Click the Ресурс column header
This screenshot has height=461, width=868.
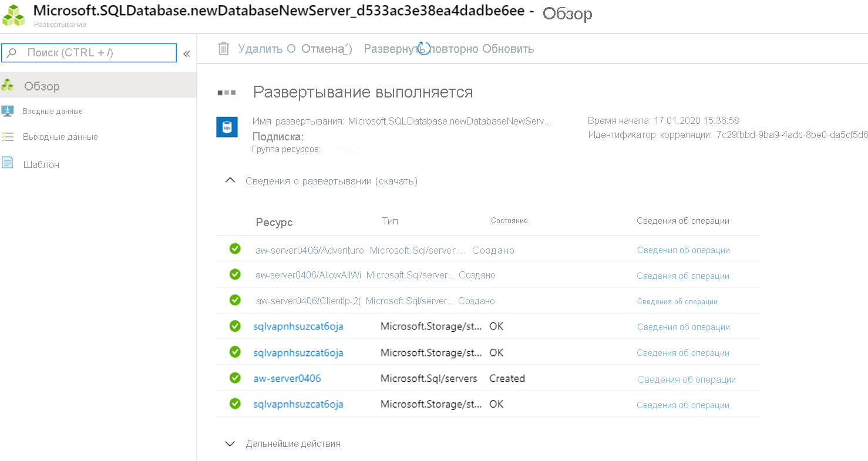tap(274, 223)
